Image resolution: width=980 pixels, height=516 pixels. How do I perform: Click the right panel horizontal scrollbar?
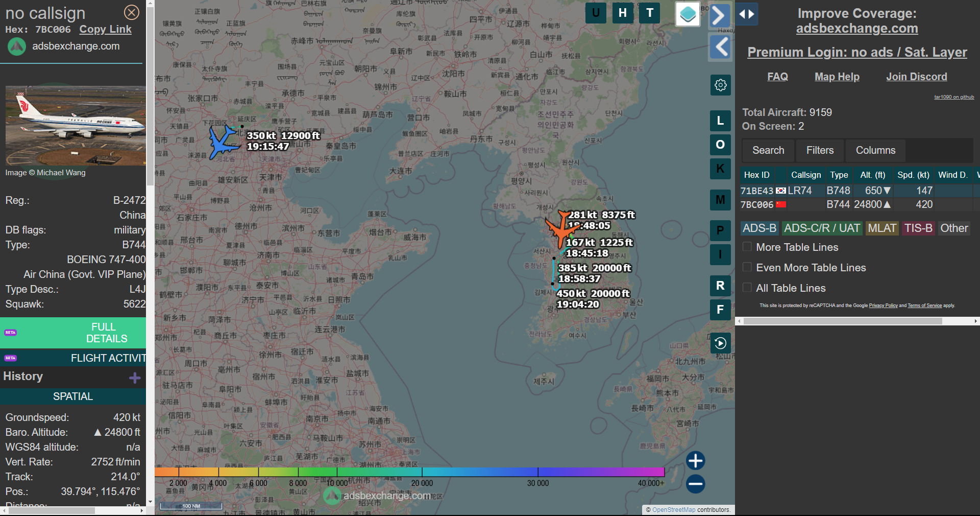click(x=842, y=321)
